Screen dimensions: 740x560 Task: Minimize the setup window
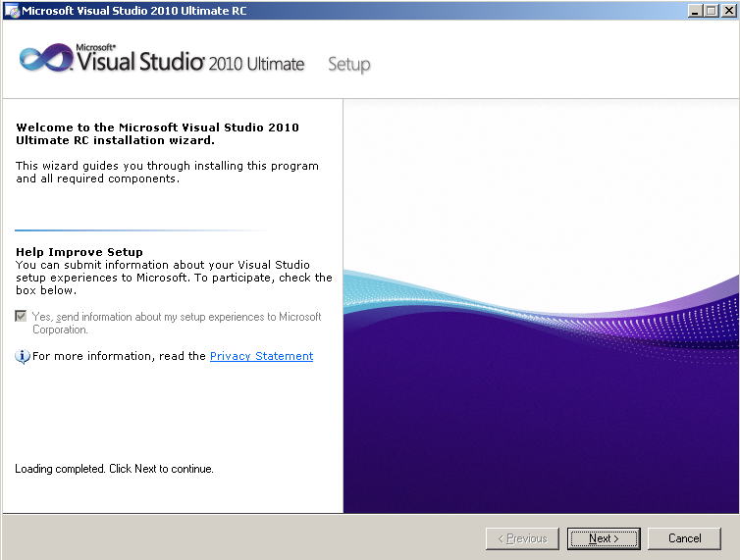[x=694, y=11]
